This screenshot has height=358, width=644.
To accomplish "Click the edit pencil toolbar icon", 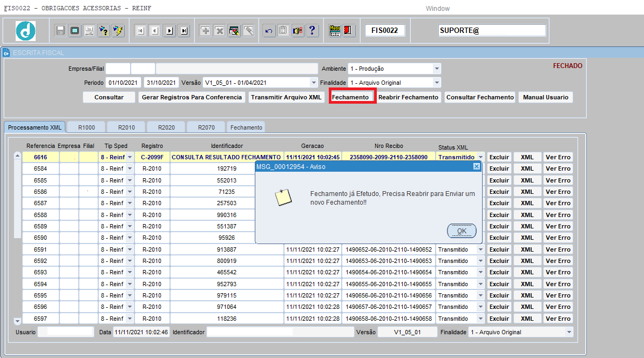I will coord(248,30).
